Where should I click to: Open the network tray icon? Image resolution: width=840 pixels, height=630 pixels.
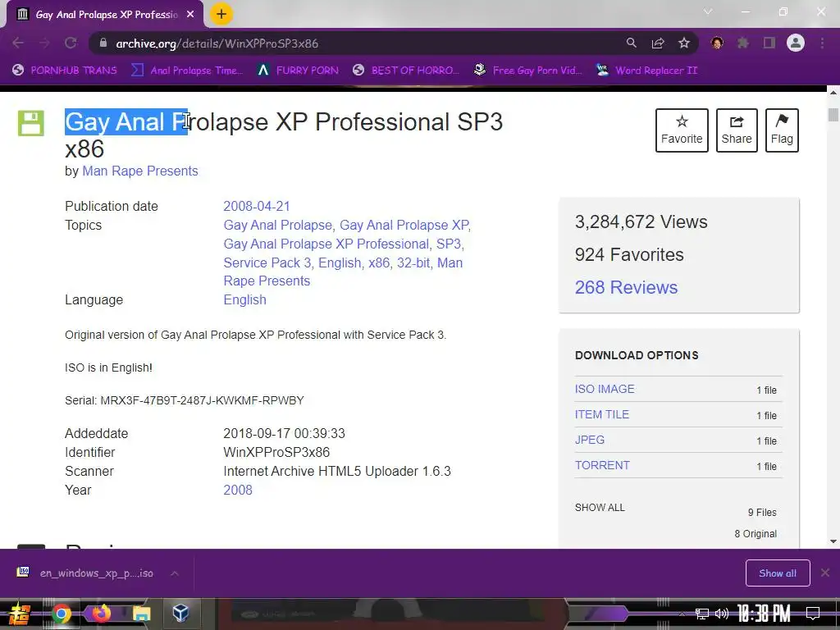pyautogui.click(x=701, y=614)
